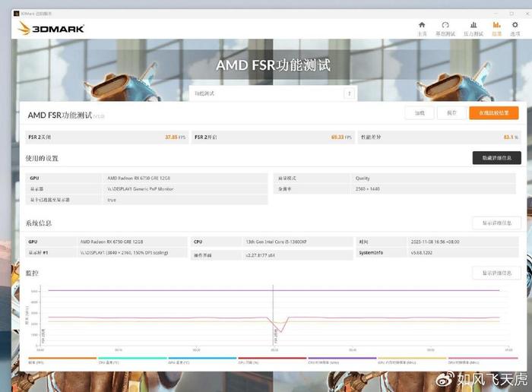
Task: Click the orange compare results online button
Action: [494, 113]
